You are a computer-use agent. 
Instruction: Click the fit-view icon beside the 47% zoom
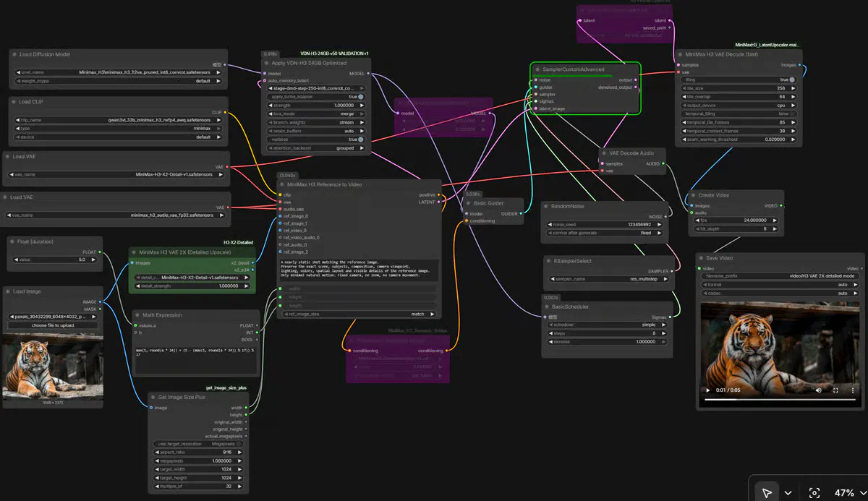pyautogui.click(x=814, y=492)
